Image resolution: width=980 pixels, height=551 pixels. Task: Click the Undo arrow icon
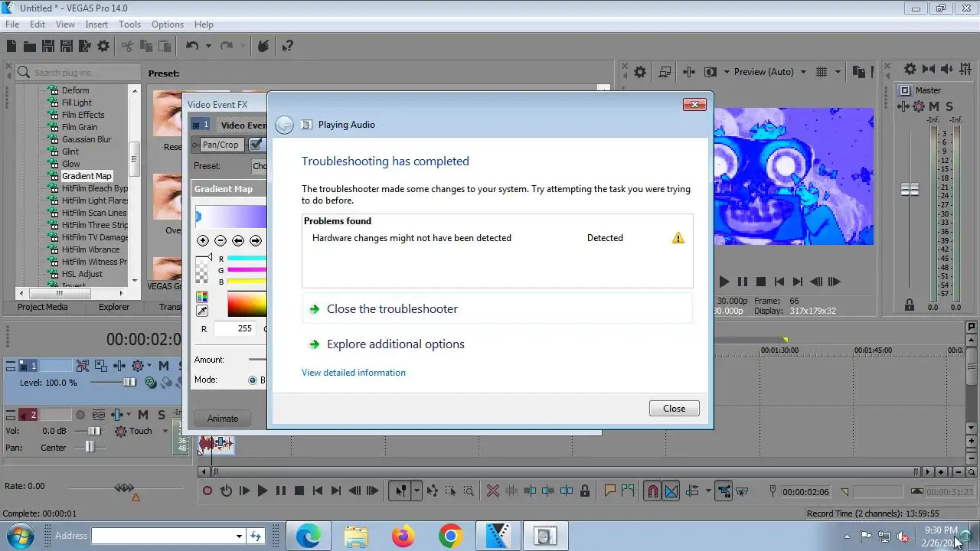tap(192, 46)
